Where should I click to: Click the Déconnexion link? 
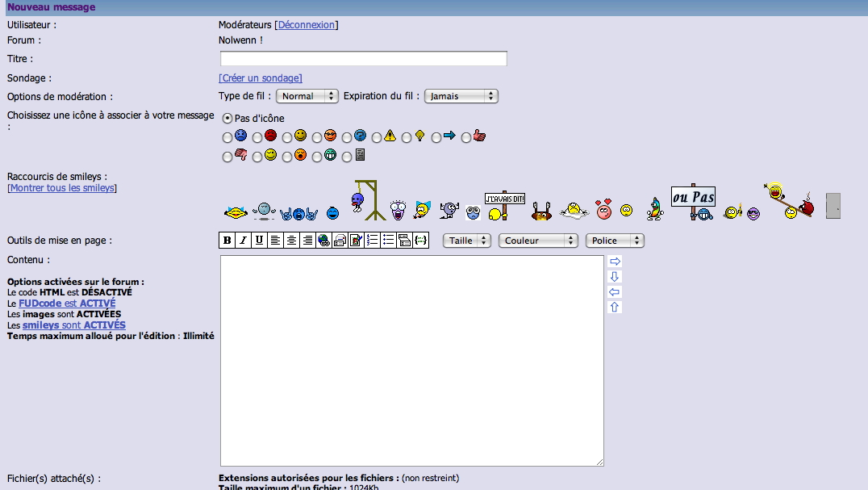pos(306,25)
